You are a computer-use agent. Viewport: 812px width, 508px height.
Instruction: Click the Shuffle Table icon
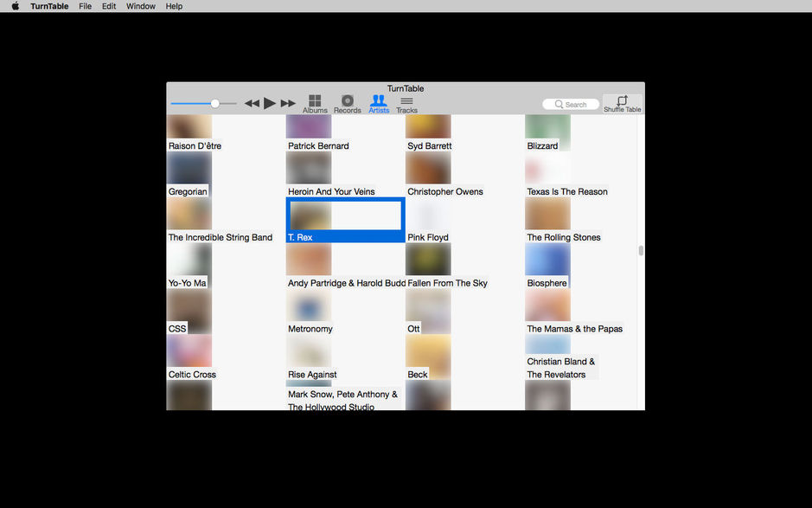click(621, 101)
